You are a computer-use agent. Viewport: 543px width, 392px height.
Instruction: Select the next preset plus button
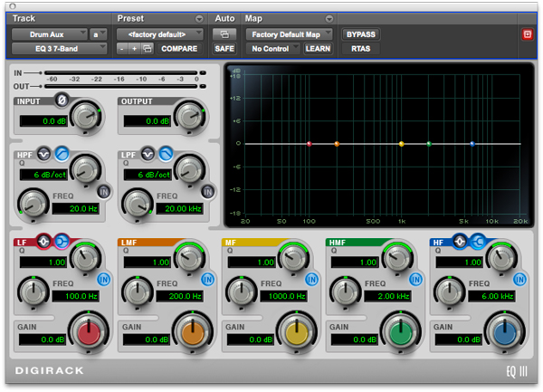click(134, 49)
